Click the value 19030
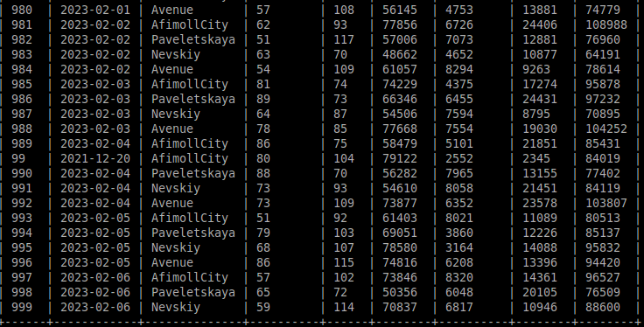The image size is (644, 327). 540,129
